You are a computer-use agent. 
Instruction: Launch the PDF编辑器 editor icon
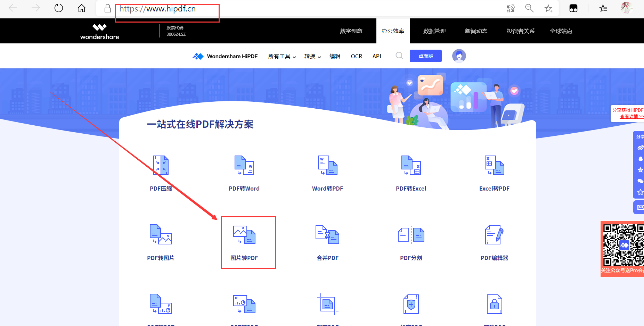tap(494, 235)
